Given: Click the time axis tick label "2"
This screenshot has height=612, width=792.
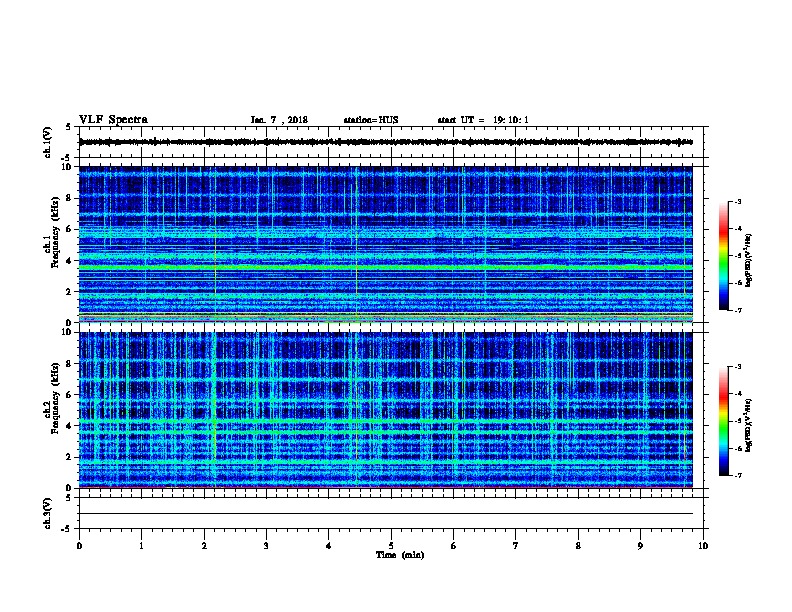Looking at the screenshot, I should tap(204, 545).
